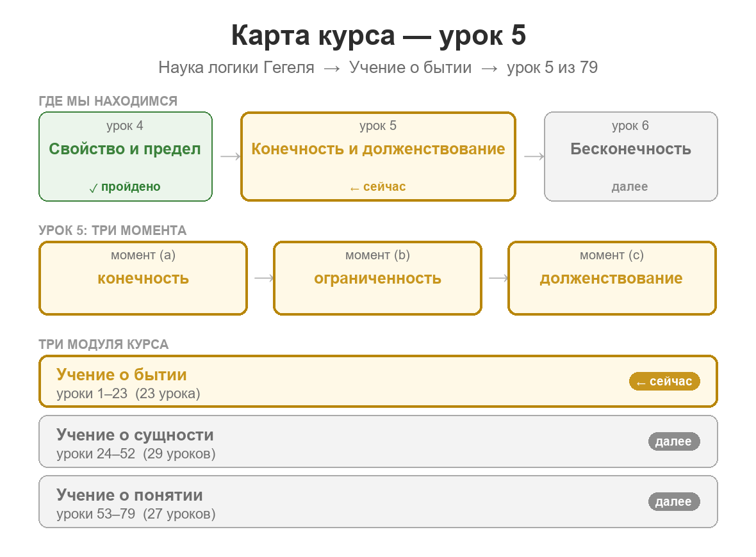Open the lesson 6 card "Бесконечность"

(630, 157)
